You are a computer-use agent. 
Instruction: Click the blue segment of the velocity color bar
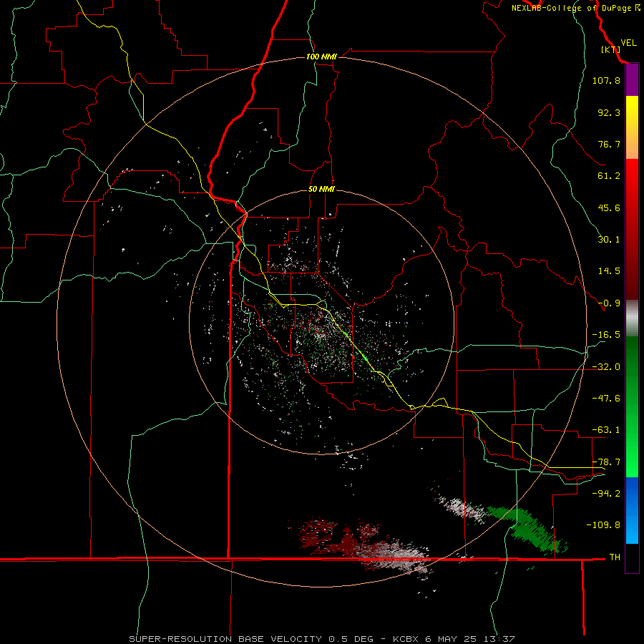pyautogui.click(x=632, y=510)
